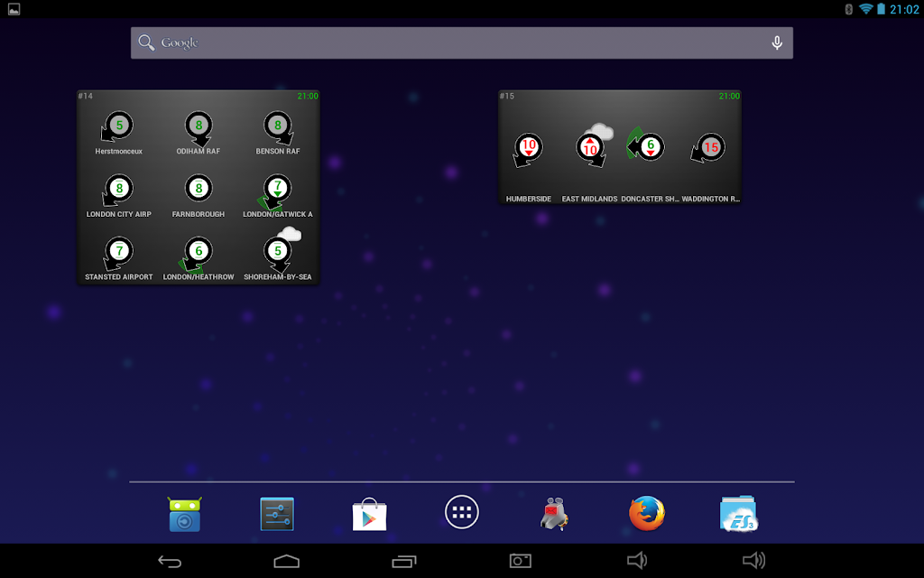Open the FARNBOROUGH wind reading

point(199,189)
